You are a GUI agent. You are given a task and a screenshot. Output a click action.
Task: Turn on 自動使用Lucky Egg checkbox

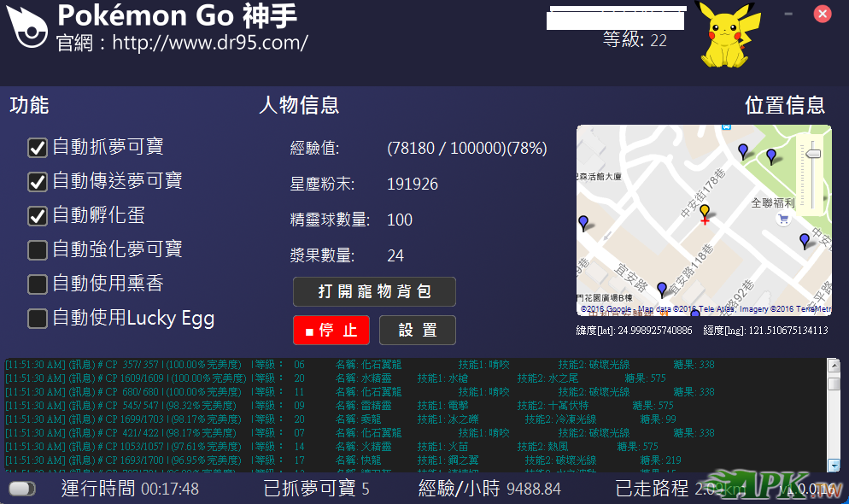coord(38,319)
